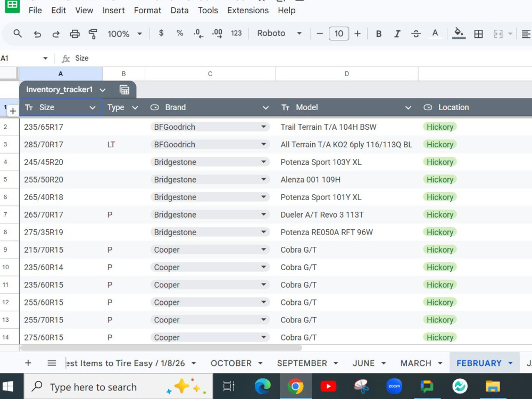
Task: Open the Brand column header dropdown
Action: pyautogui.click(x=265, y=107)
